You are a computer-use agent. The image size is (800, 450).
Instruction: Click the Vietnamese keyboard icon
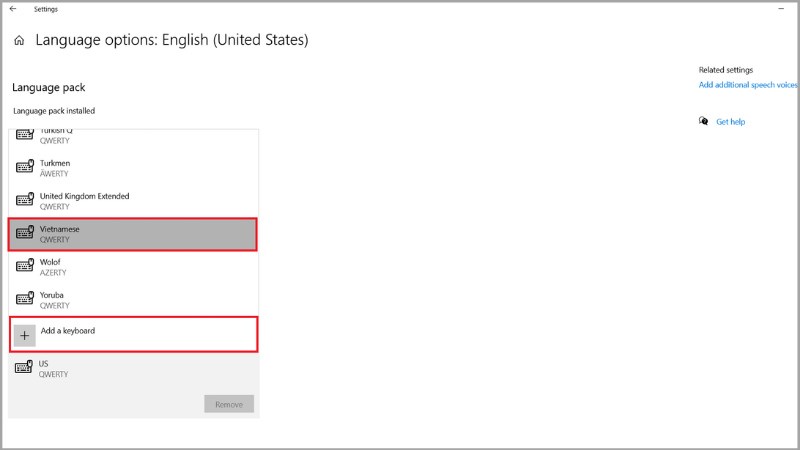point(24,233)
